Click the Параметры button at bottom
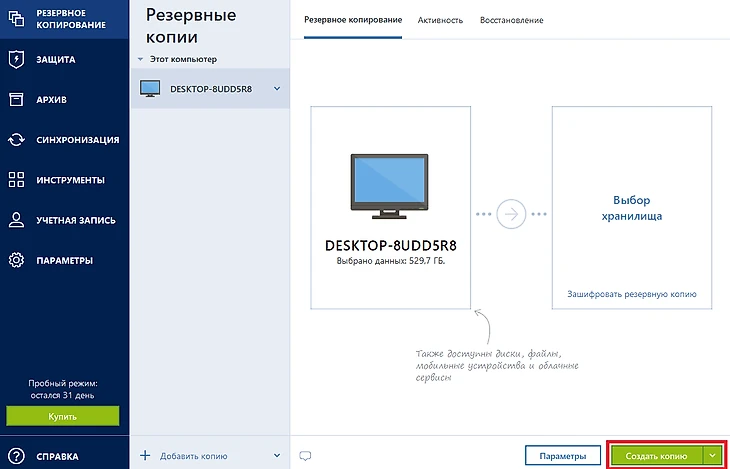The width and height of the screenshot is (730, 469). click(562, 455)
